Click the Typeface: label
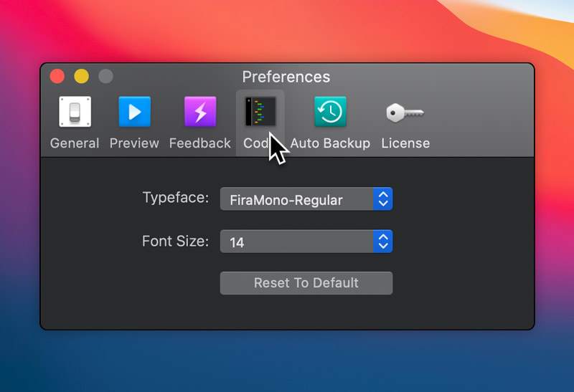 (176, 198)
